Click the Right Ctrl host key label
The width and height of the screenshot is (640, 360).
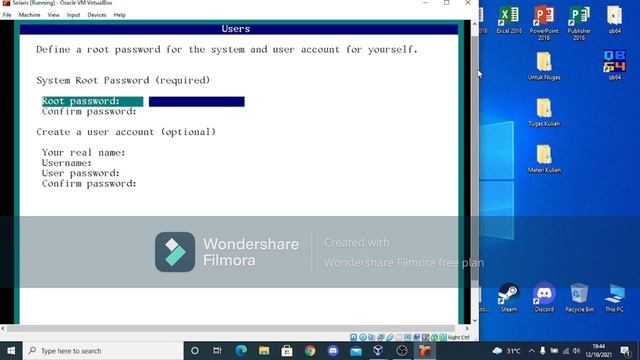point(459,338)
